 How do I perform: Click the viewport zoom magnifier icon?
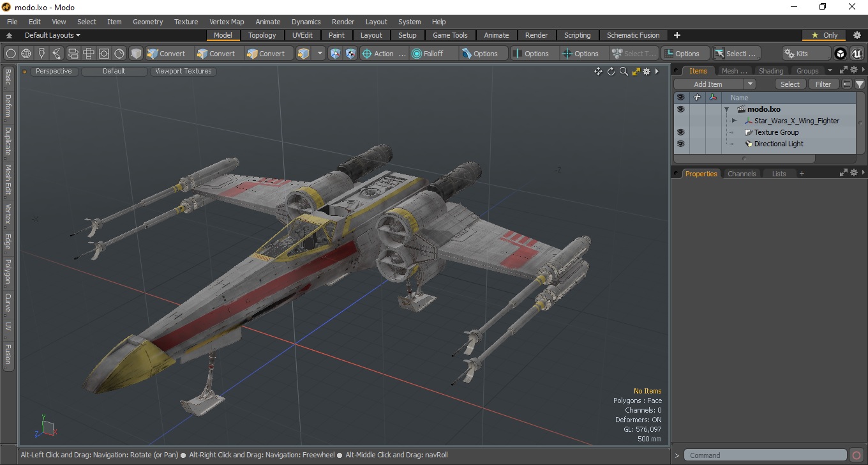[624, 72]
